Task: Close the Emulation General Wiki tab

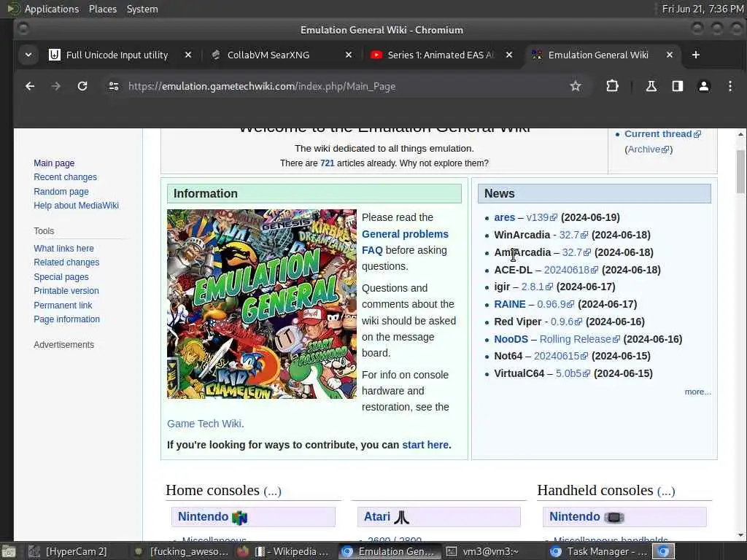Action: pyautogui.click(x=670, y=55)
